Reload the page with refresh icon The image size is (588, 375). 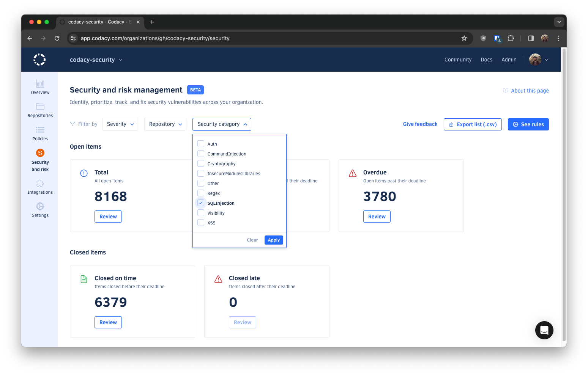[x=57, y=38]
